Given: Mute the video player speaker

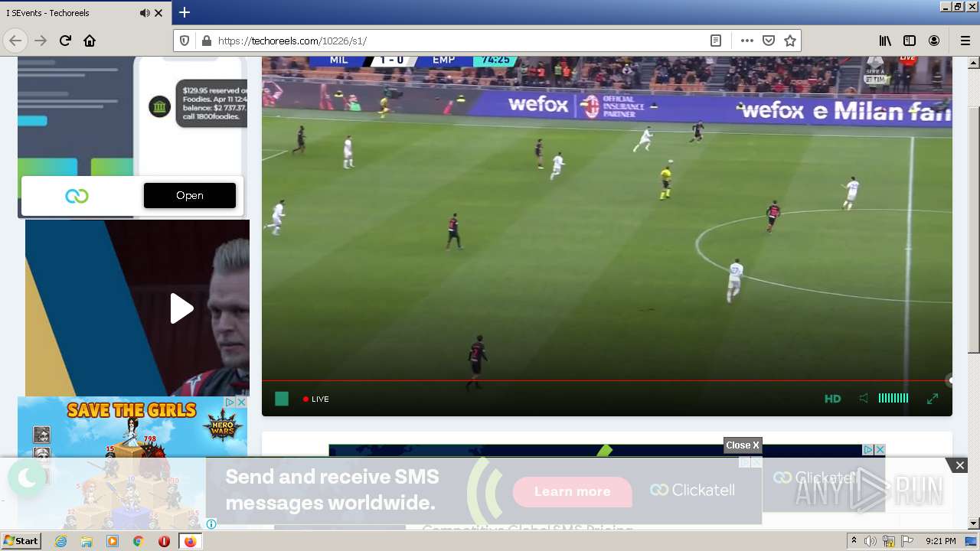Looking at the screenshot, I should click(x=864, y=399).
